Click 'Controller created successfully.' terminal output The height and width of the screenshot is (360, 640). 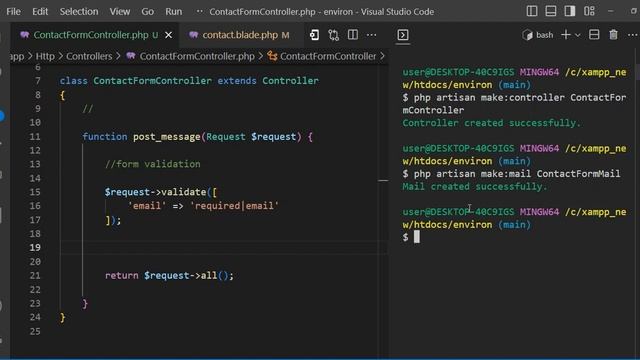(491, 123)
